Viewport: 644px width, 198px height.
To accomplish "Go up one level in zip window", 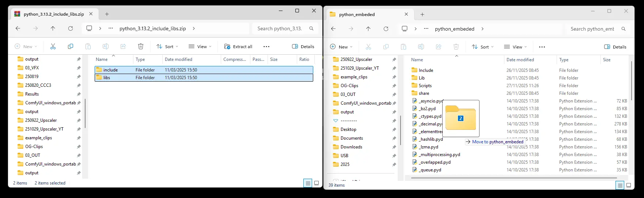I will [53, 28].
